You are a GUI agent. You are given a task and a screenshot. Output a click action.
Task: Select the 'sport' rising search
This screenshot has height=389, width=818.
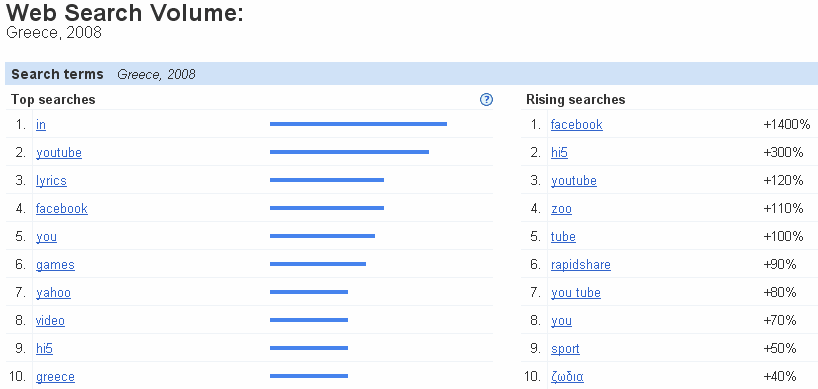[x=565, y=349]
